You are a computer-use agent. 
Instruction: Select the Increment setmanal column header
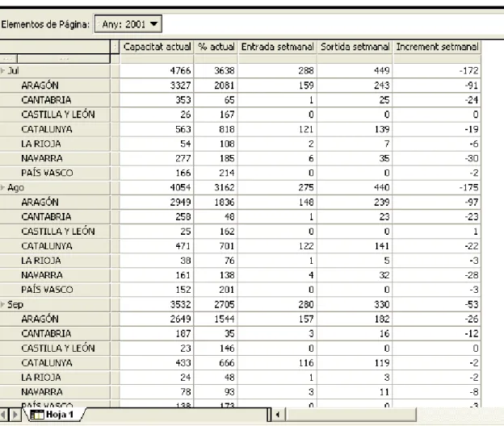click(437, 47)
